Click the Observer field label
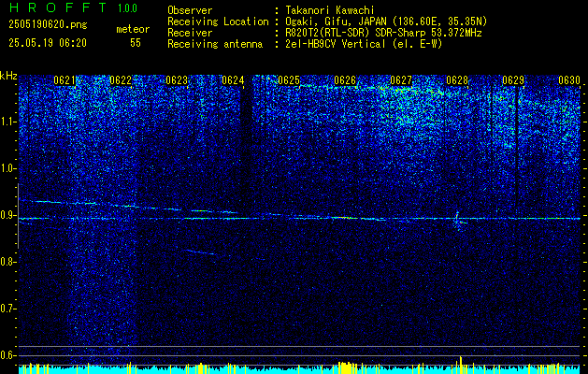The image size is (588, 374). pyautogui.click(x=190, y=11)
